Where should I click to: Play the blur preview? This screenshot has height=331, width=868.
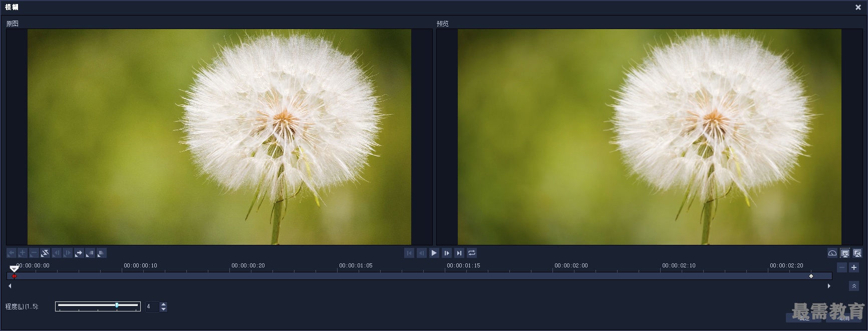click(x=434, y=253)
